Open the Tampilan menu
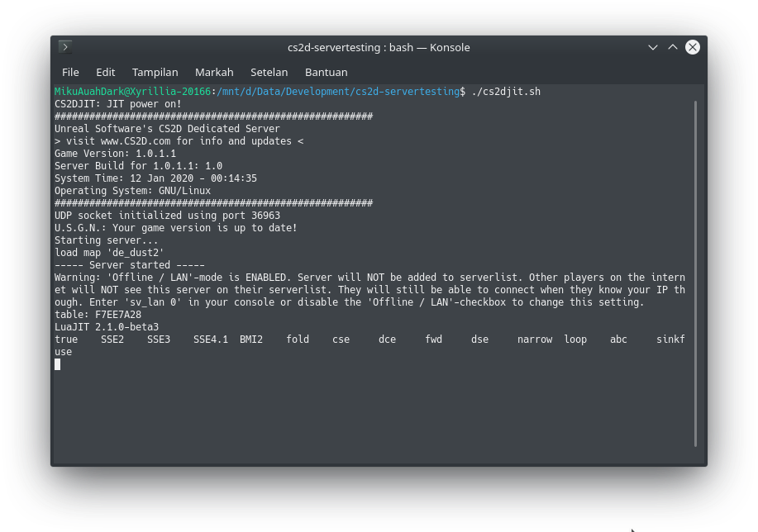758x532 pixels. 155,73
